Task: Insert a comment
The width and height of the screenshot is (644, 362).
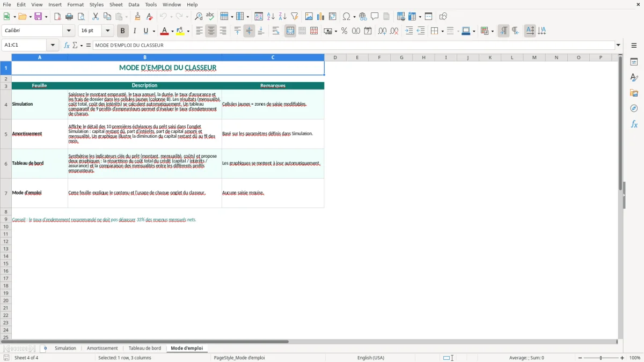Action: point(375,17)
